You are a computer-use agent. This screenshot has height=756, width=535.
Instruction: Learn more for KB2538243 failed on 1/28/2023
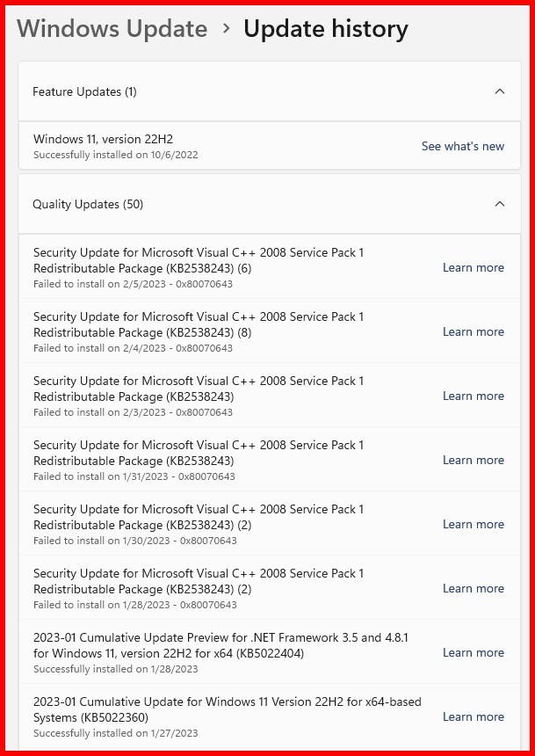[474, 588]
